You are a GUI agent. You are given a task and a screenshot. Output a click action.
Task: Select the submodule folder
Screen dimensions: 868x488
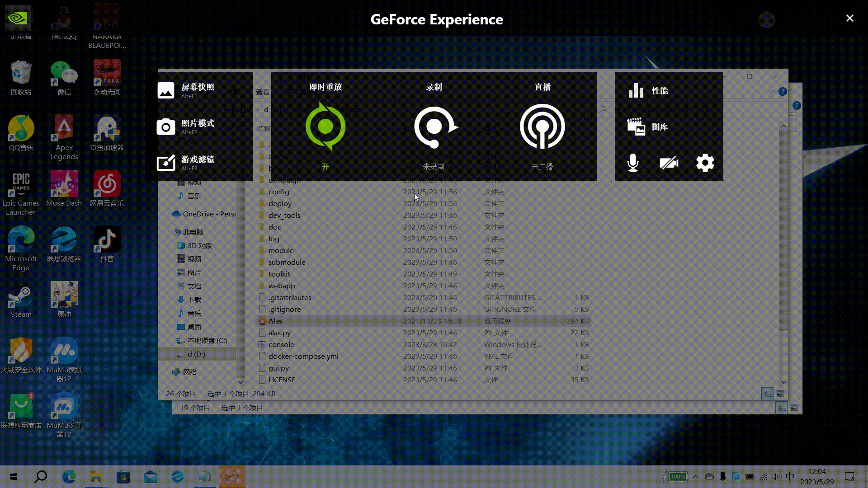click(x=423, y=262)
